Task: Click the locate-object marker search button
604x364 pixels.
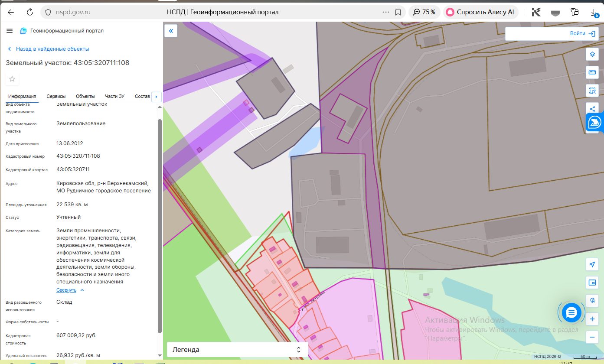Action: 592,300
